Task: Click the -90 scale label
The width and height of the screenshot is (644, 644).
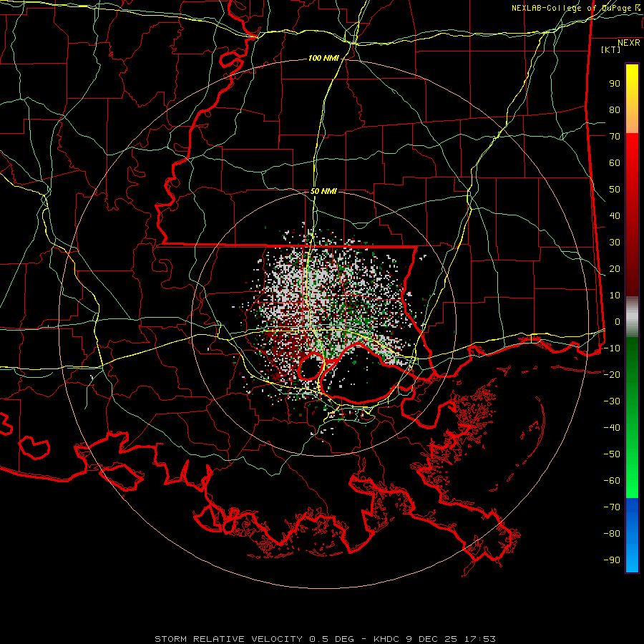Action: tap(612, 560)
